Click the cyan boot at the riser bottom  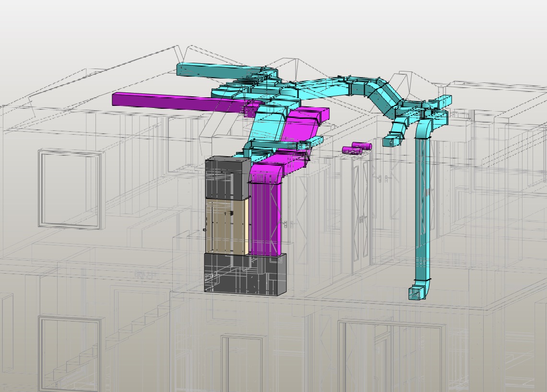(416, 292)
